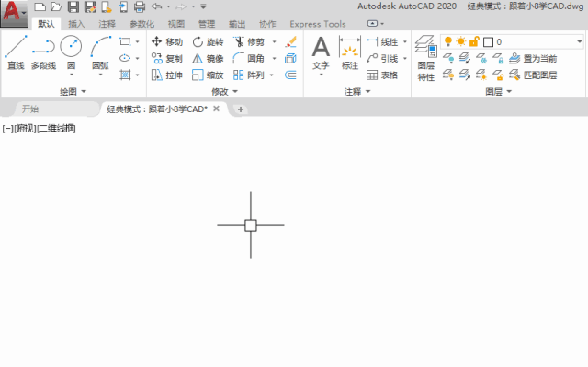Click layer Isolate tool icon
The width and height of the screenshot is (588, 367).
click(465, 58)
